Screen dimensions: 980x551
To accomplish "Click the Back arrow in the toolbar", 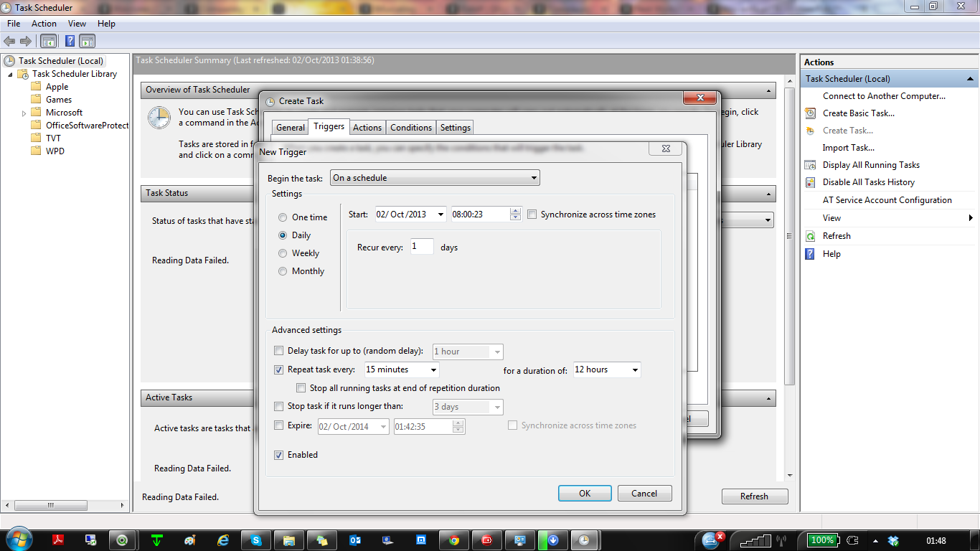I will [x=9, y=42].
